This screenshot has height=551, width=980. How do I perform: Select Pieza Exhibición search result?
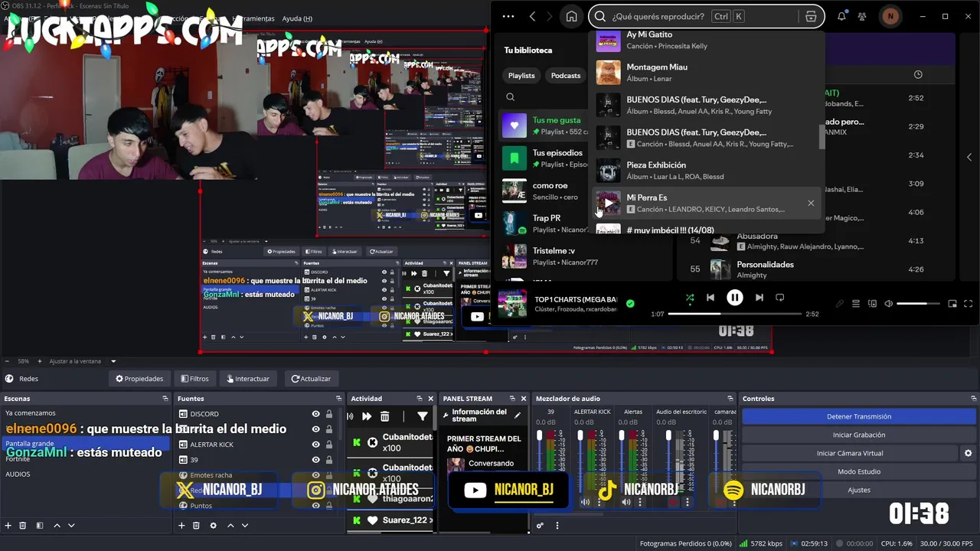pyautogui.click(x=707, y=171)
